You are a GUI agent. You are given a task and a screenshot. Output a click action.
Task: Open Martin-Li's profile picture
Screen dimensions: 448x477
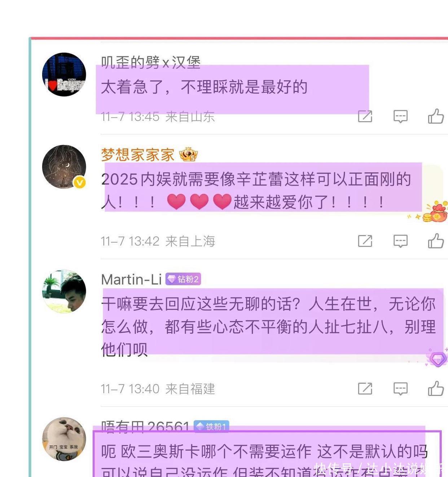(64, 291)
